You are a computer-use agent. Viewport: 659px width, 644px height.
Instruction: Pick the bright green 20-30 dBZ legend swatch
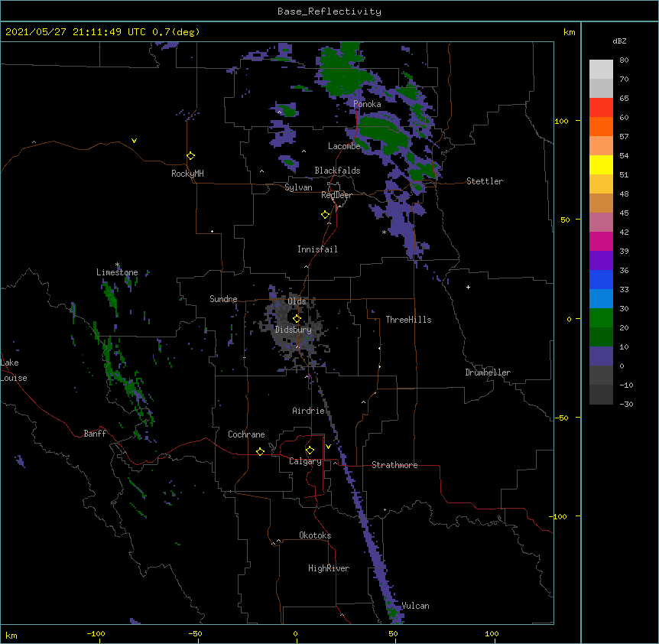click(x=601, y=318)
